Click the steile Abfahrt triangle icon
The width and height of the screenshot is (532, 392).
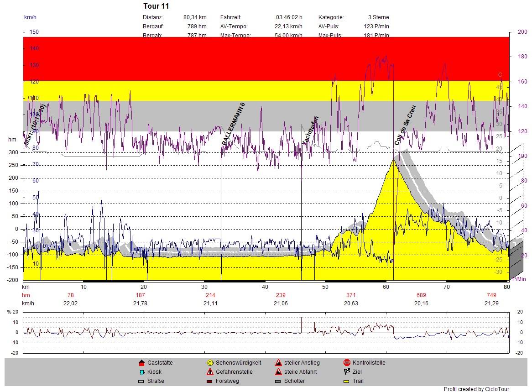pos(278,372)
